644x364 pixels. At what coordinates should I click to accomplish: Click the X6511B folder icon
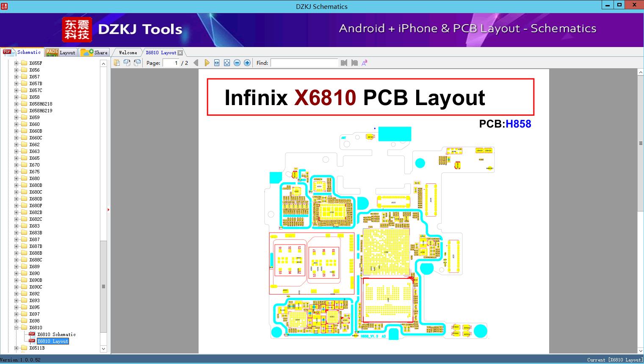coord(24,348)
